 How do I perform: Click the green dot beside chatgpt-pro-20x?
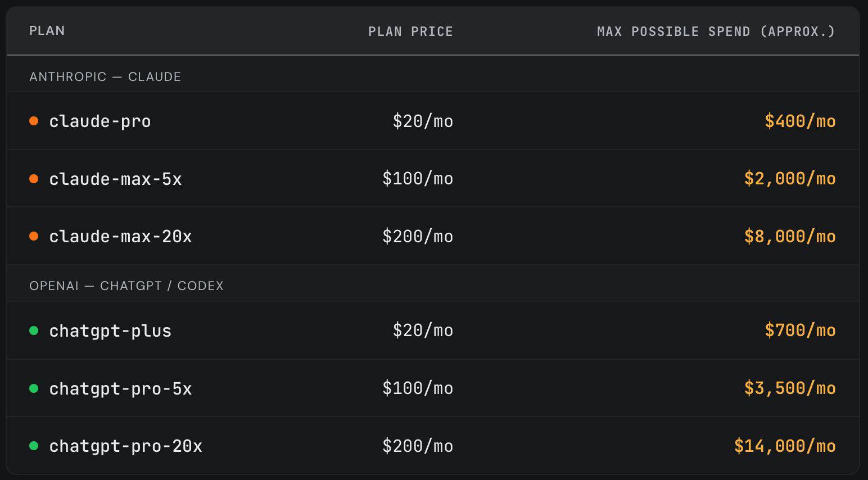click(x=34, y=446)
